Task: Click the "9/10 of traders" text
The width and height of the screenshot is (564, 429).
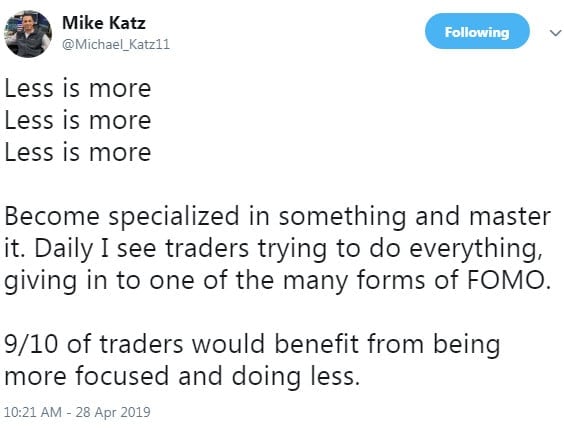Action: 94,344
